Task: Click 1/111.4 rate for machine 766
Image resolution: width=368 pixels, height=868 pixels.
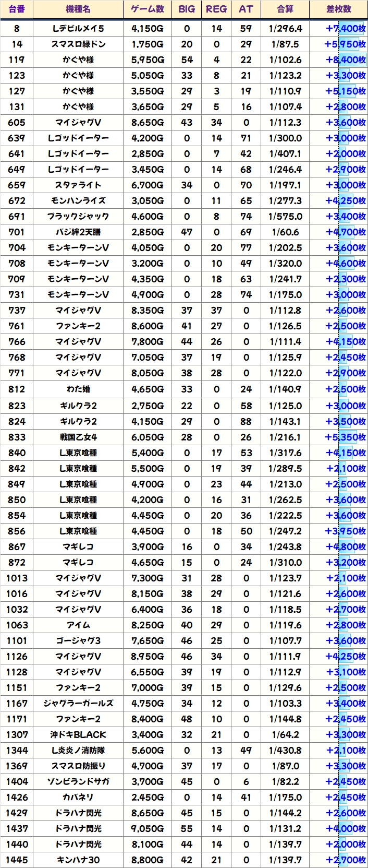Action: 285,341
